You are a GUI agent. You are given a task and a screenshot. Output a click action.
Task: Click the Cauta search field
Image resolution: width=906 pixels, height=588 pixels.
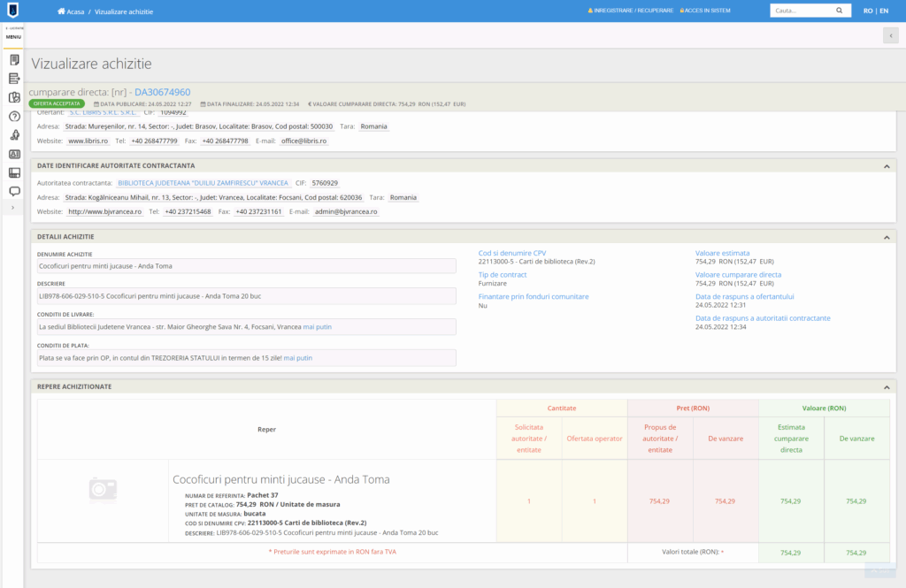coord(803,11)
